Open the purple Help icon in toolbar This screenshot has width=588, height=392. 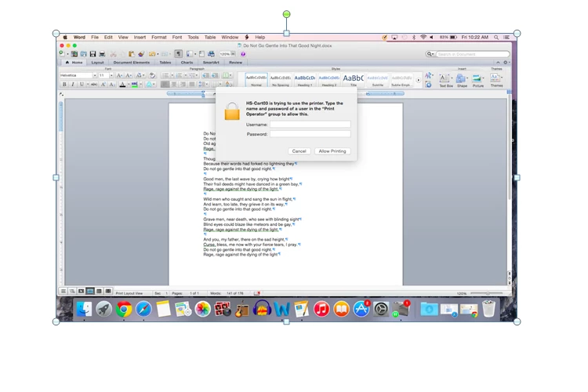point(243,54)
